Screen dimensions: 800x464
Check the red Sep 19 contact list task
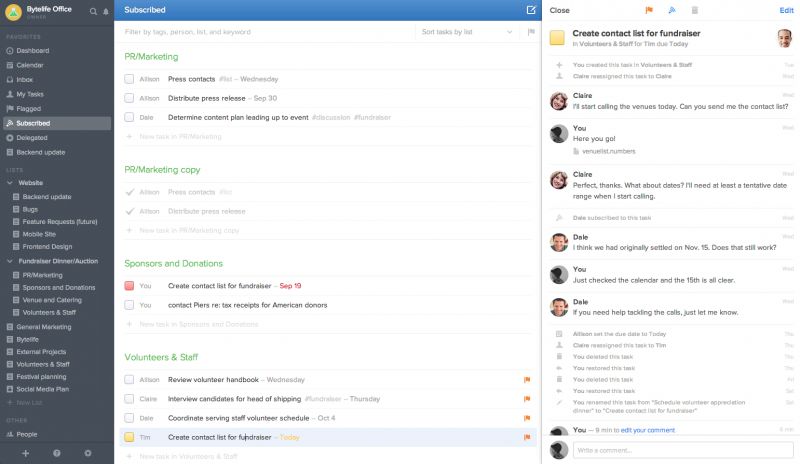tap(129, 286)
